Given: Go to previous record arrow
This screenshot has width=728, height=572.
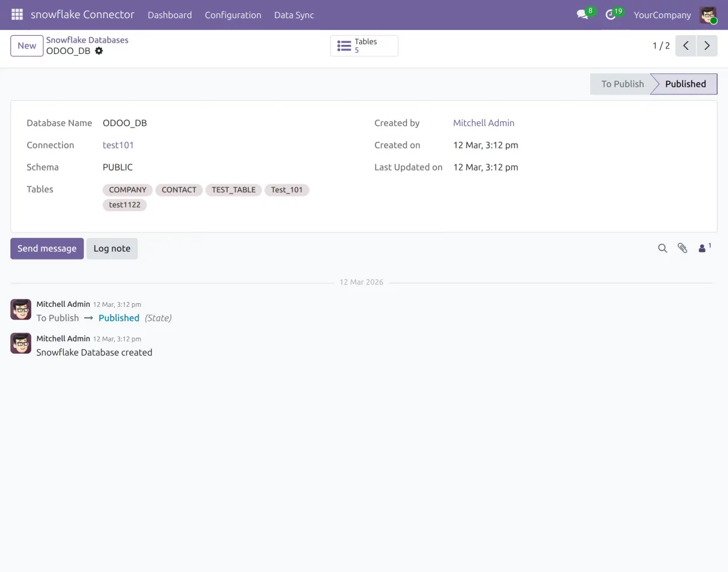Looking at the screenshot, I should click(x=686, y=45).
